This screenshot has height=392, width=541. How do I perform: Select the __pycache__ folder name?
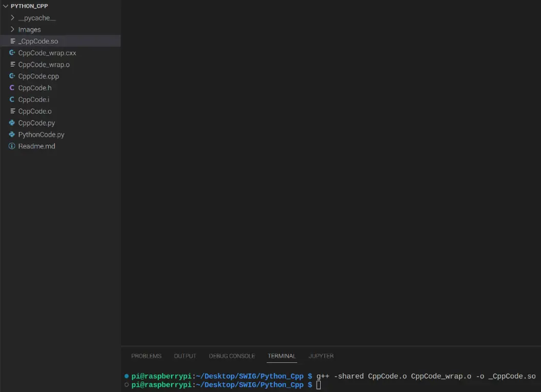tap(37, 18)
